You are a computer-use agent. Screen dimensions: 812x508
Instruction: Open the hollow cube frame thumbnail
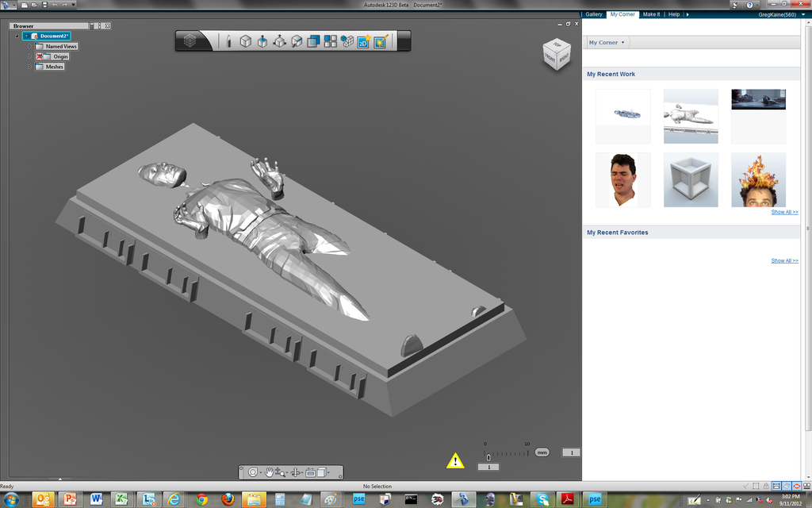pyautogui.click(x=691, y=179)
